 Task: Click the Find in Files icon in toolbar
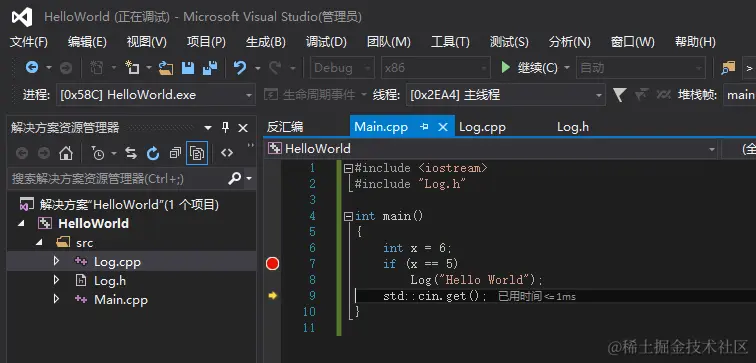pos(728,68)
